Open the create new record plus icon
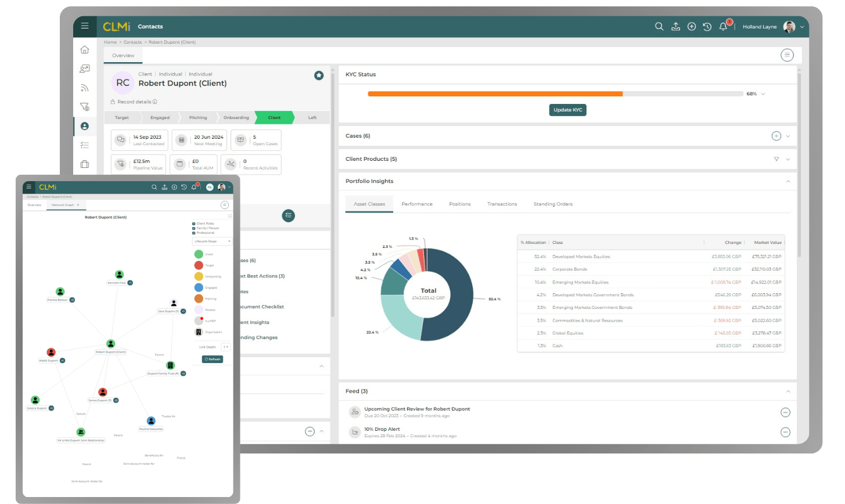 pos(691,26)
